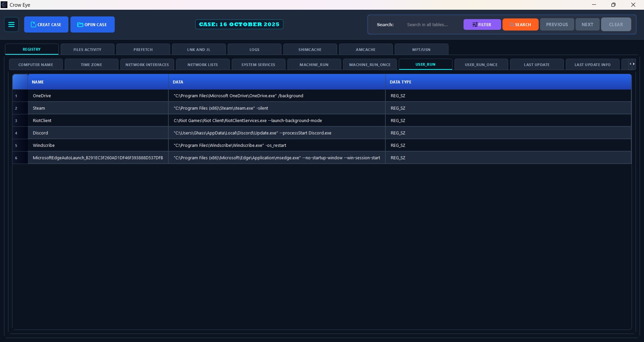Screen dimensions: 644x342
Task: Switch to the PREFETCH tab
Action: point(143,49)
